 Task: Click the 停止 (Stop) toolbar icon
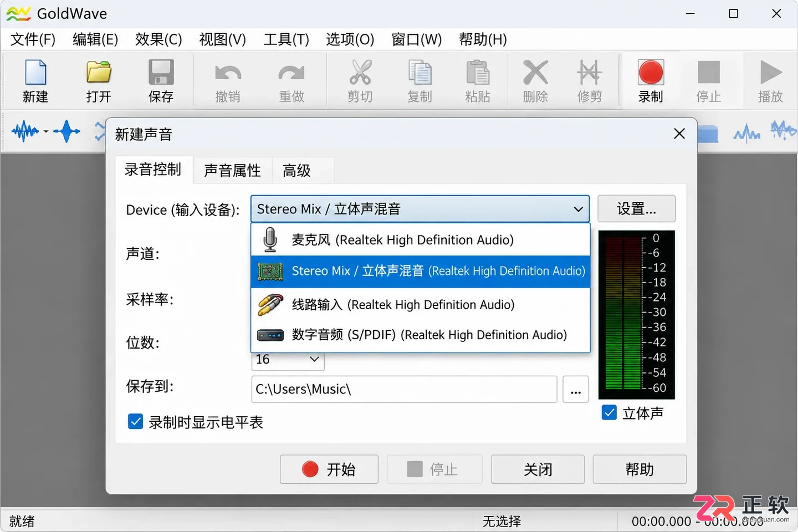coord(709,73)
